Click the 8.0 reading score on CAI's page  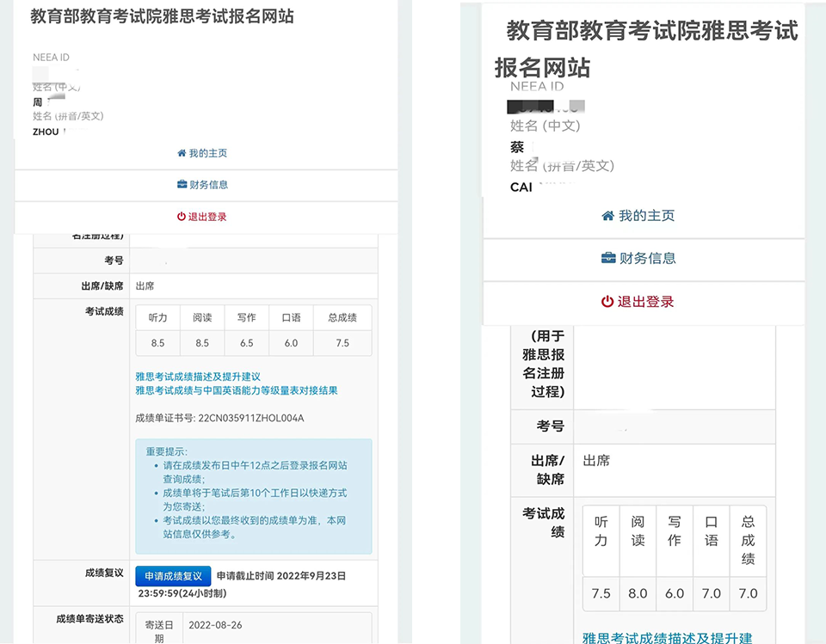[x=638, y=593]
